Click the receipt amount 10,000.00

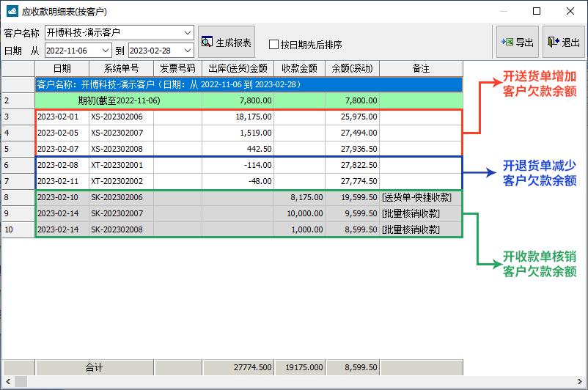point(300,213)
